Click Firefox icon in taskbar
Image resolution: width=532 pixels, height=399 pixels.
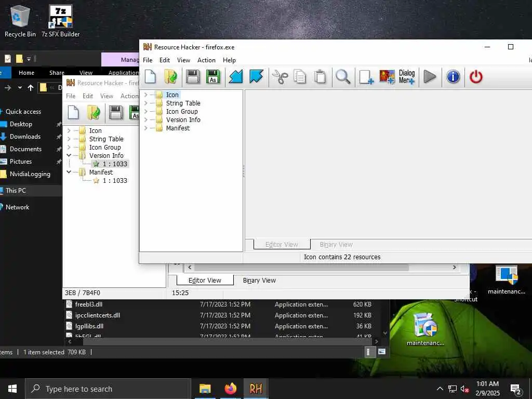(x=230, y=389)
